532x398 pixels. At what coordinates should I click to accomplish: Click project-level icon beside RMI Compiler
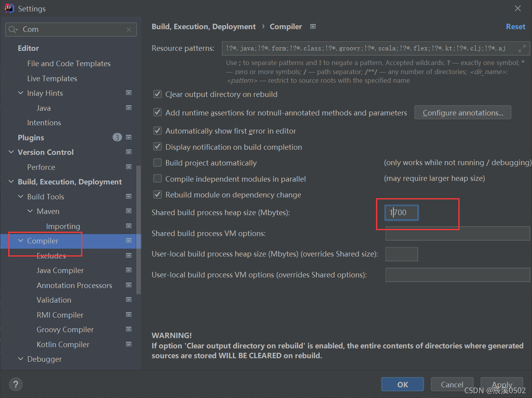coord(128,314)
